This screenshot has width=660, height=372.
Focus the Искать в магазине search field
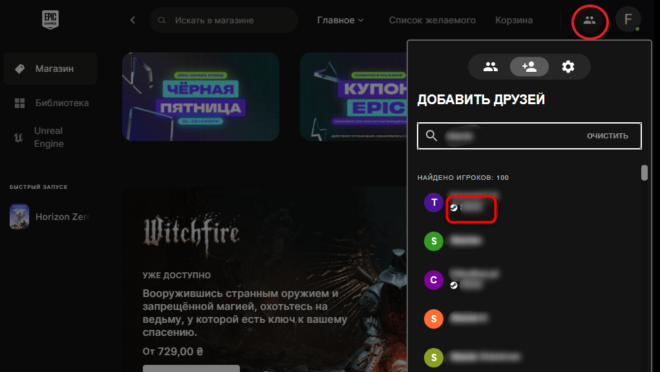224,20
